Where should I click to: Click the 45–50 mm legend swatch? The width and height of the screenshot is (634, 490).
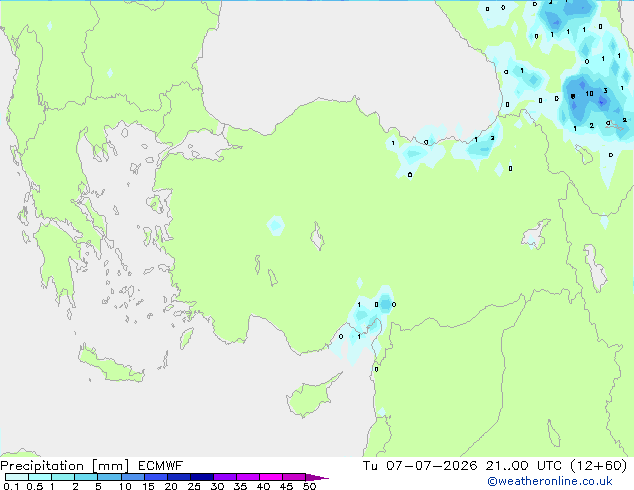point(294,477)
